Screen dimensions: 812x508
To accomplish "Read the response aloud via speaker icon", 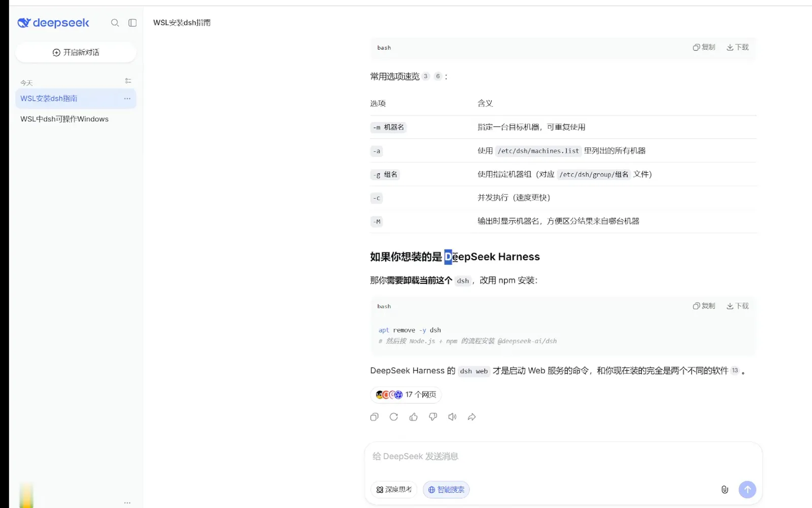I will (x=452, y=417).
